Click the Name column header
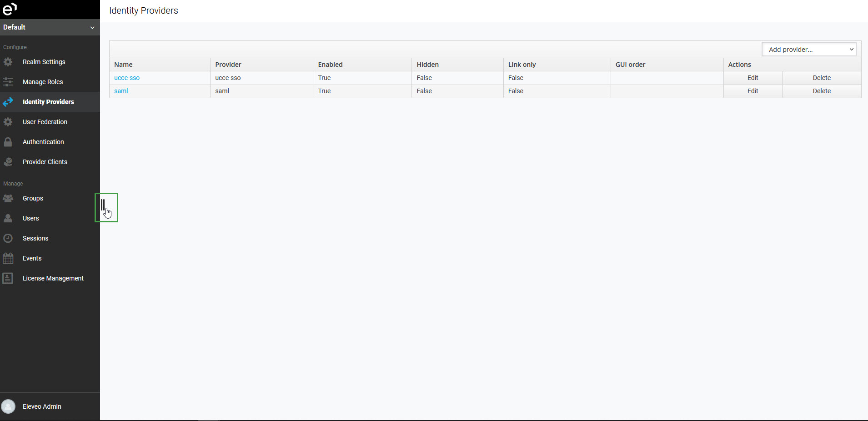 click(123, 65)
